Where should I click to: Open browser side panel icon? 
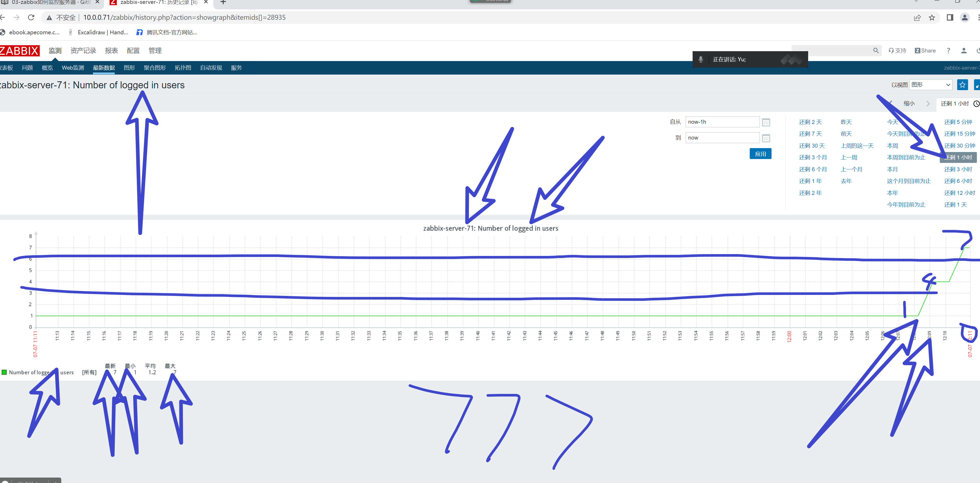950,17
